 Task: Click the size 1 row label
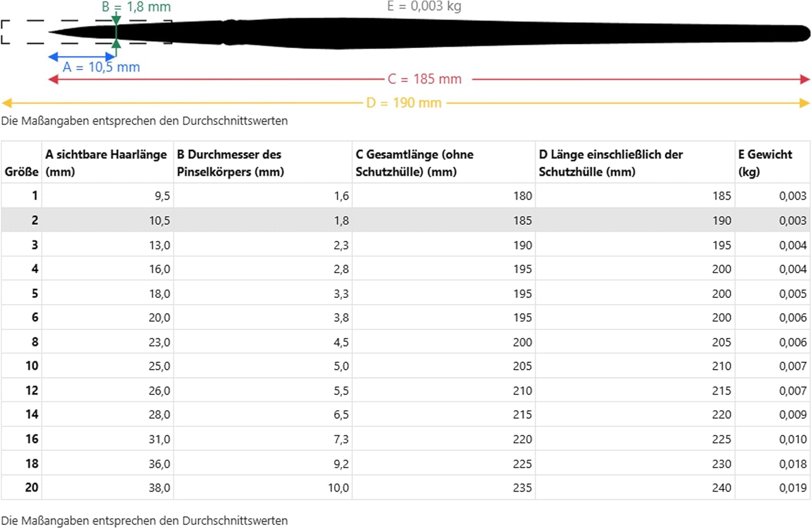tap(35, 196)
